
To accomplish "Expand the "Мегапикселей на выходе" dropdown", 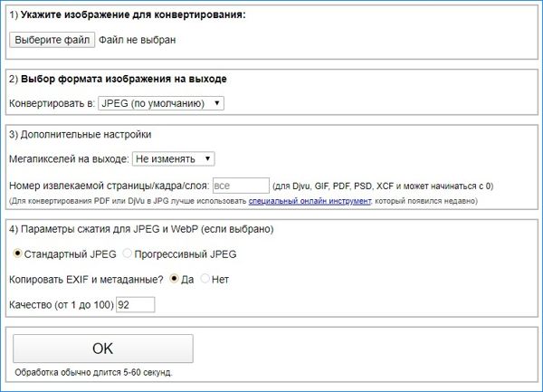I will 174,159.
